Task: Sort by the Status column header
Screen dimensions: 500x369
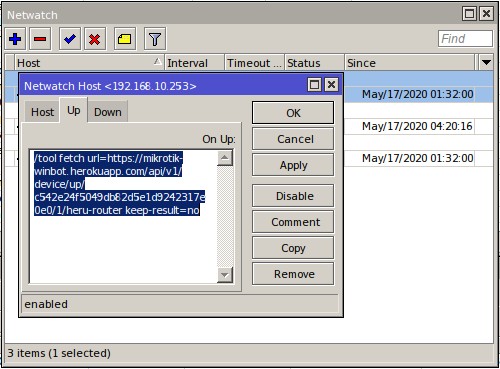Action: point(314,63)
